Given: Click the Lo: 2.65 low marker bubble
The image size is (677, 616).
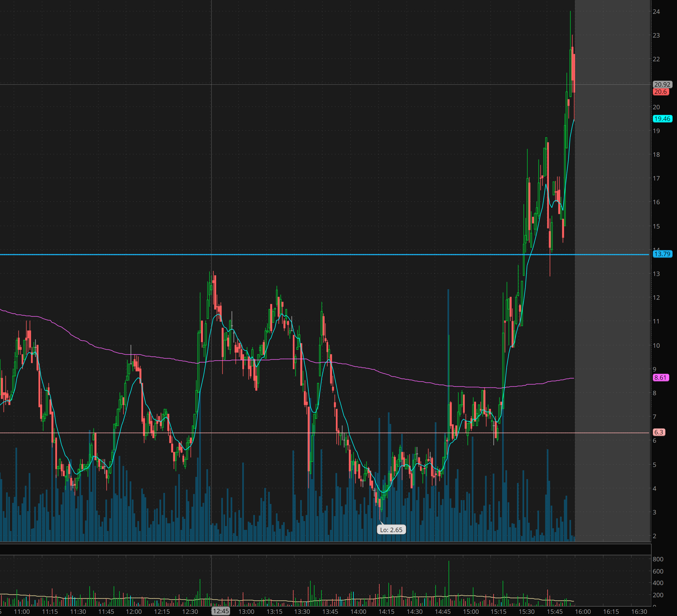Looking at the screenshot, I should 391,530.
